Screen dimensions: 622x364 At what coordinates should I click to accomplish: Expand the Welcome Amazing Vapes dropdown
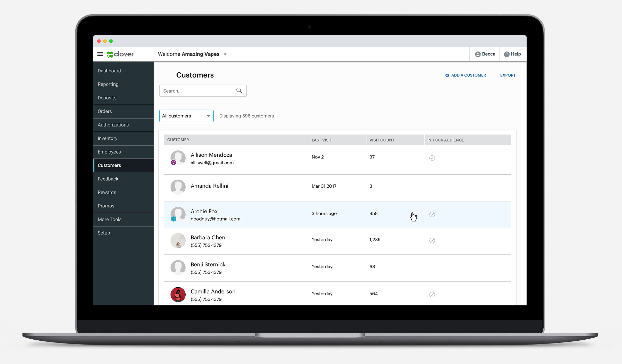point(225,54)
